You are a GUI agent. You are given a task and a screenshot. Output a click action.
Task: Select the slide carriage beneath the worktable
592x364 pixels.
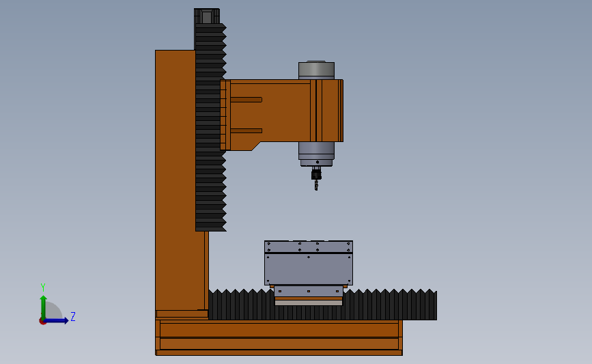pos(309,296)
